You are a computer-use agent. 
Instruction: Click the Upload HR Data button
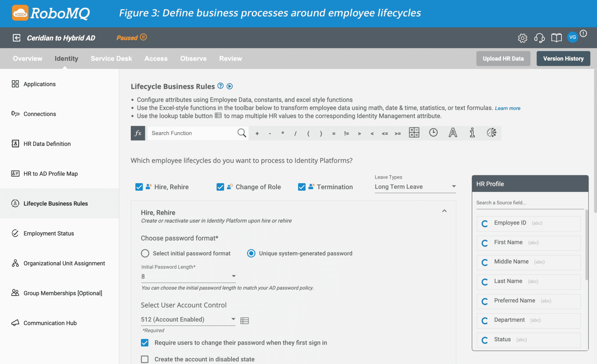[x=503, y=58]
